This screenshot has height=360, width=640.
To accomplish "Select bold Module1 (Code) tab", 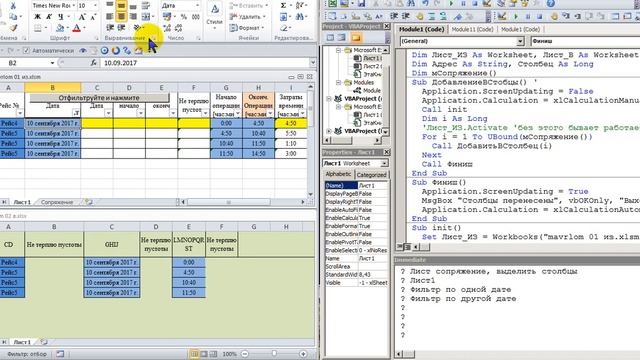I will tap(421, 29).
